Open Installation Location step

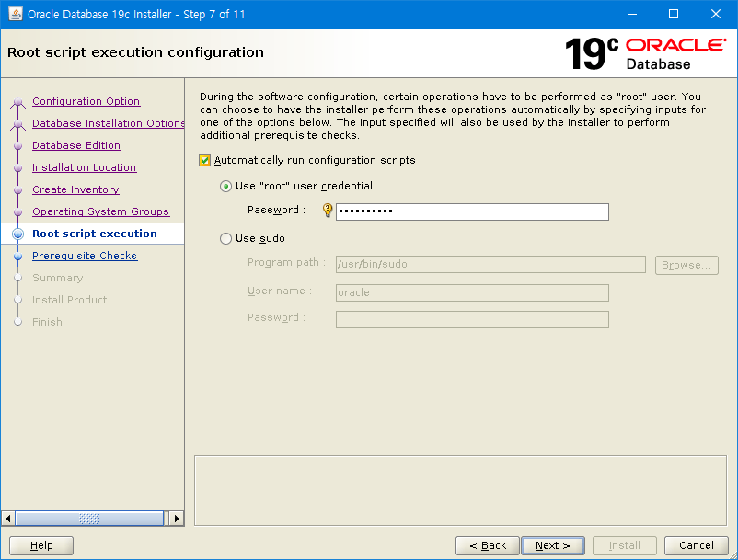84,168
